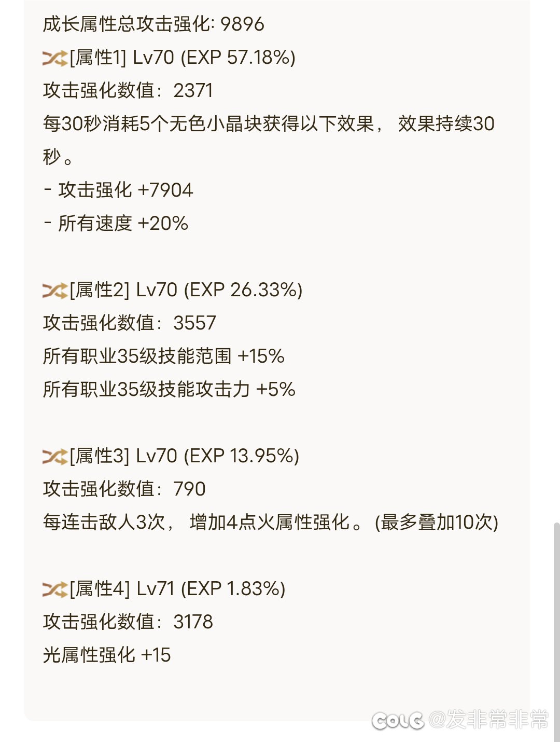Click the shuffle icon beside 属性4
The height and width of the screenshot is (742, 560).
[55, 589]
